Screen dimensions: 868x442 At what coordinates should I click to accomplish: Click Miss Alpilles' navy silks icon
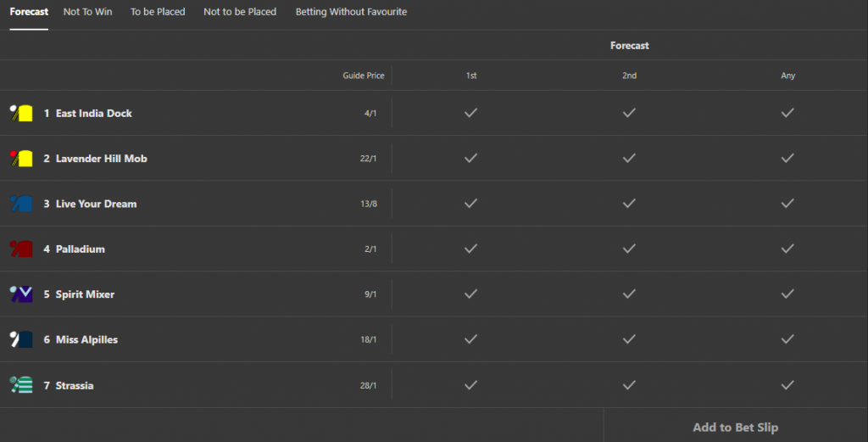point(22,339)
